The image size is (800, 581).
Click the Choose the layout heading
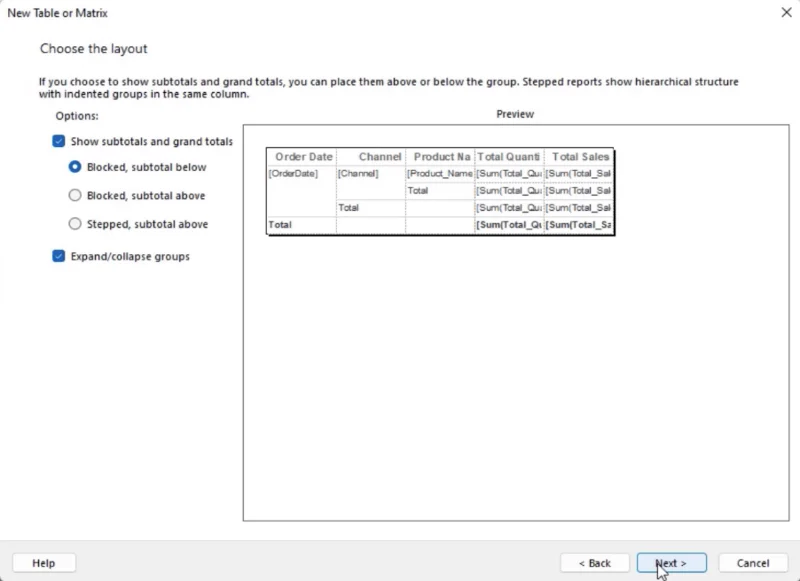[x=93, y=49]
